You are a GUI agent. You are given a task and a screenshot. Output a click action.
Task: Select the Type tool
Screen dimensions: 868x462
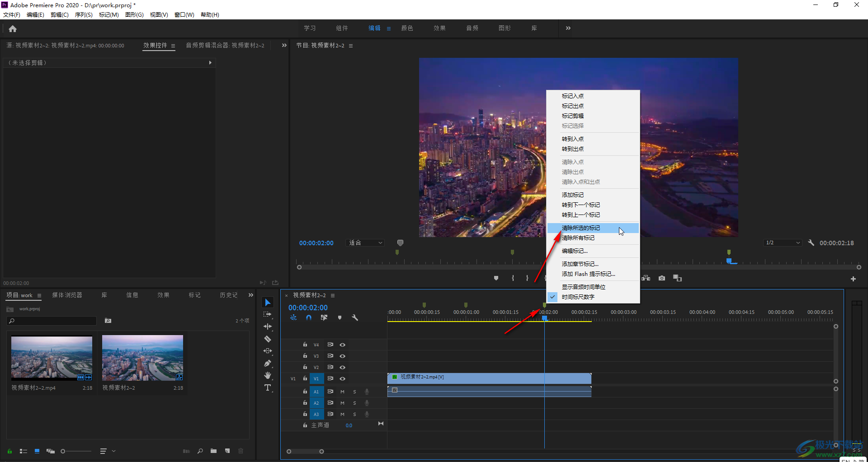[268, 387]
